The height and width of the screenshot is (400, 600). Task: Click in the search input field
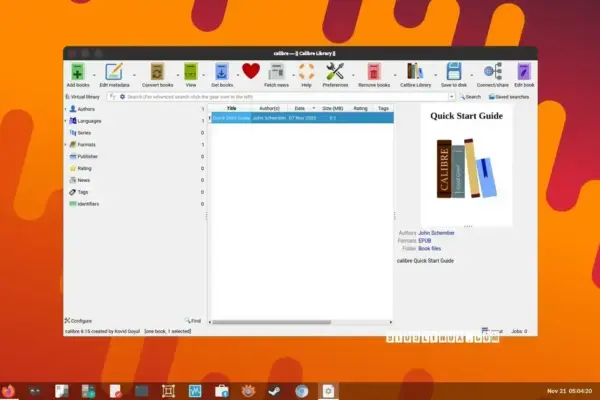tap(287, 97)
